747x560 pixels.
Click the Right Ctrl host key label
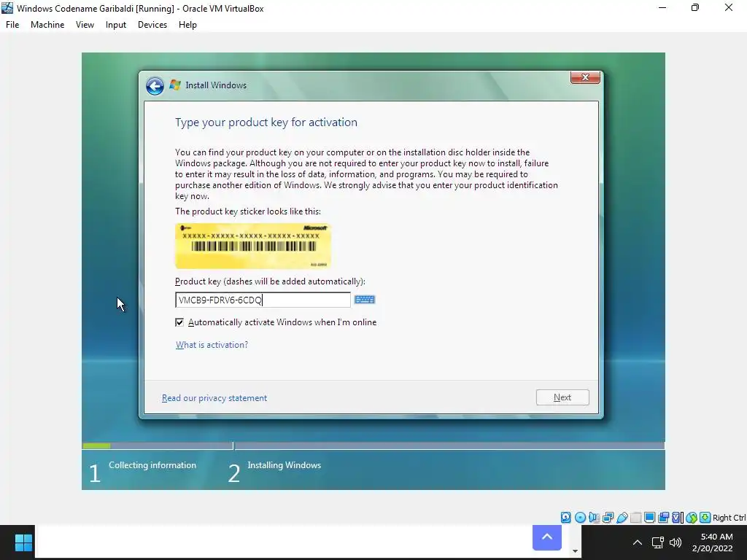[x=729, y=518]
